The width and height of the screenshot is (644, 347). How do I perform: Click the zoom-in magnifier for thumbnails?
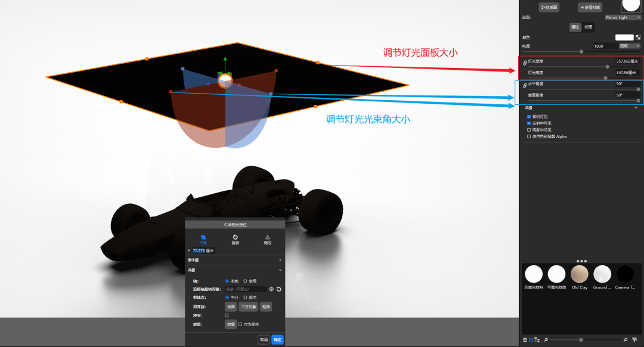point(626,340)
